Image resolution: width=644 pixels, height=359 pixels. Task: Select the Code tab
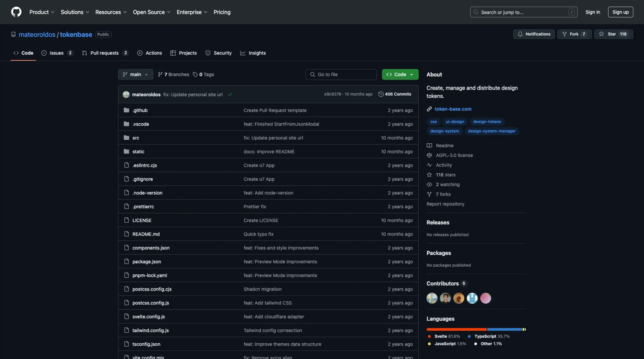23,53
